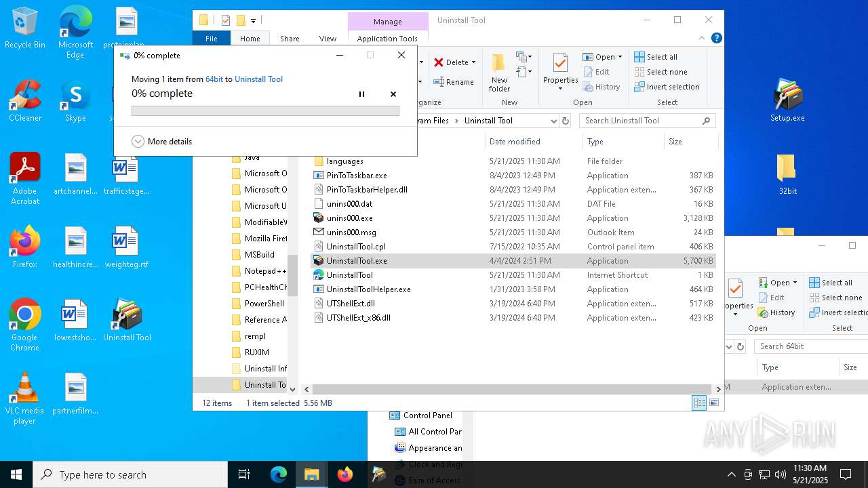Expand the Properties dropdown arrow
The height and width of the screenshot is (488, 868).
(560, 89)
